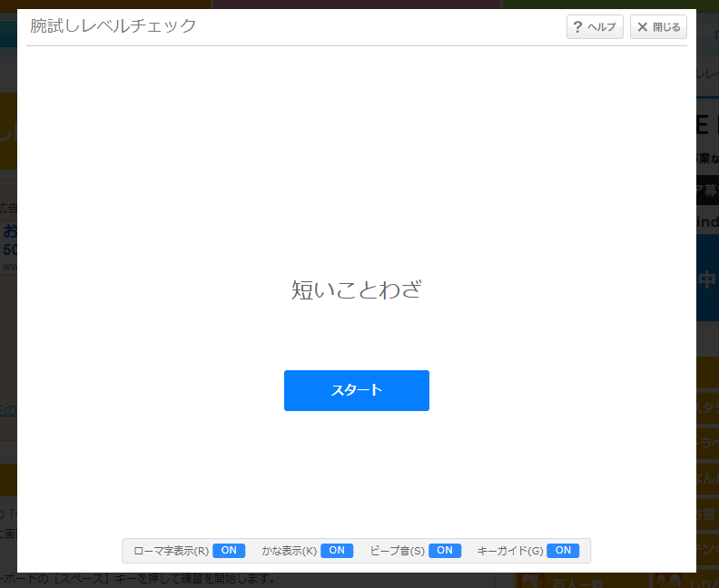Close the dialog with 閉じる button
The width and height of the screenshot is (719, 588).
[658, 27]
